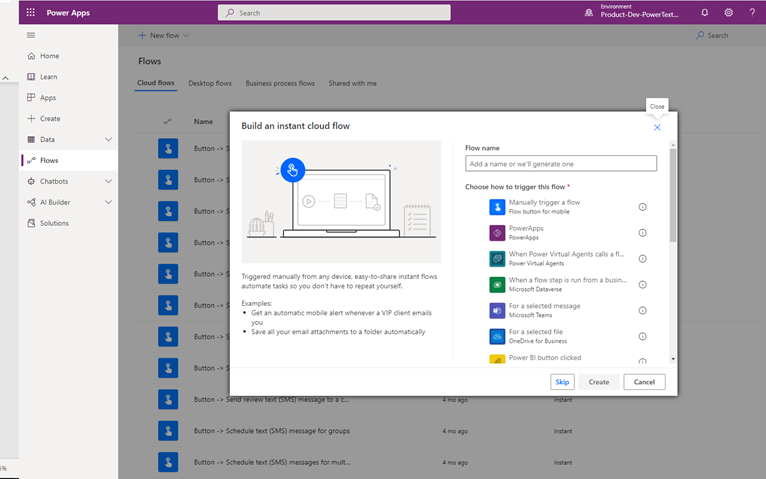Select the Flows sidebar icon
This screenshot has width=766, height=479.
[31, 160]
